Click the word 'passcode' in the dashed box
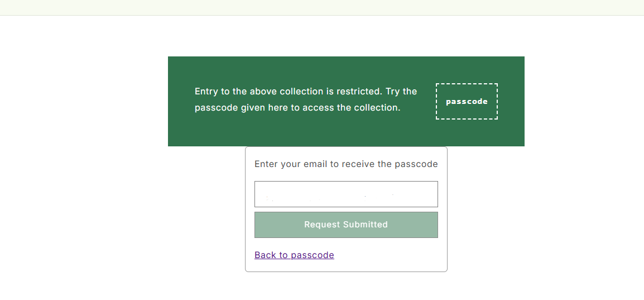This screenshot has width=644, height=300. coord(467,102)
